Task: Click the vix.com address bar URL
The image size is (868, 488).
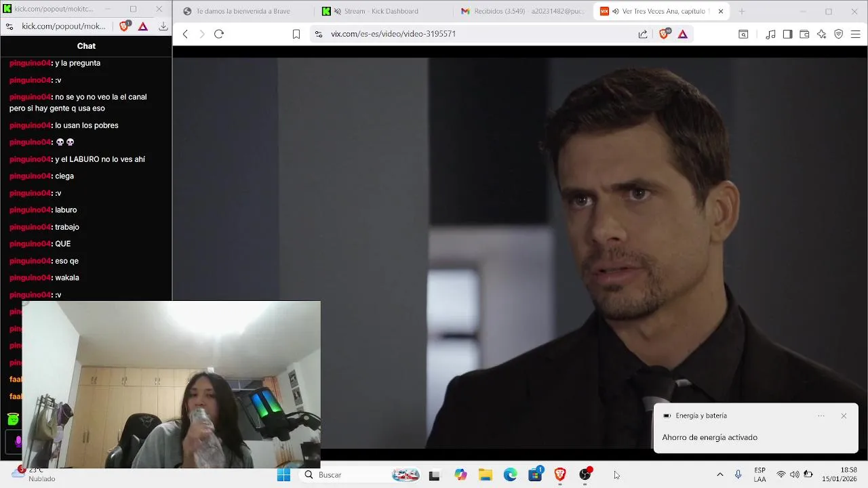Action: click(393, 34)
